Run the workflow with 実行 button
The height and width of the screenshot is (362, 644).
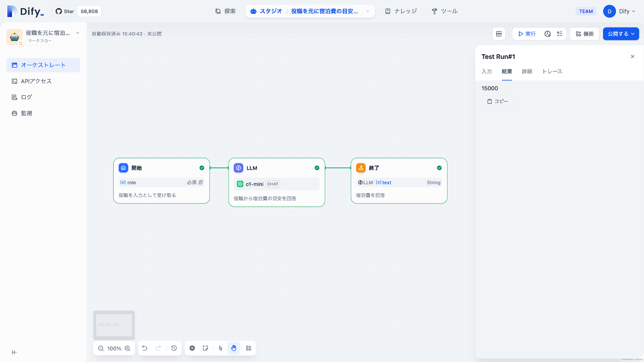click(x=527, y=34)
